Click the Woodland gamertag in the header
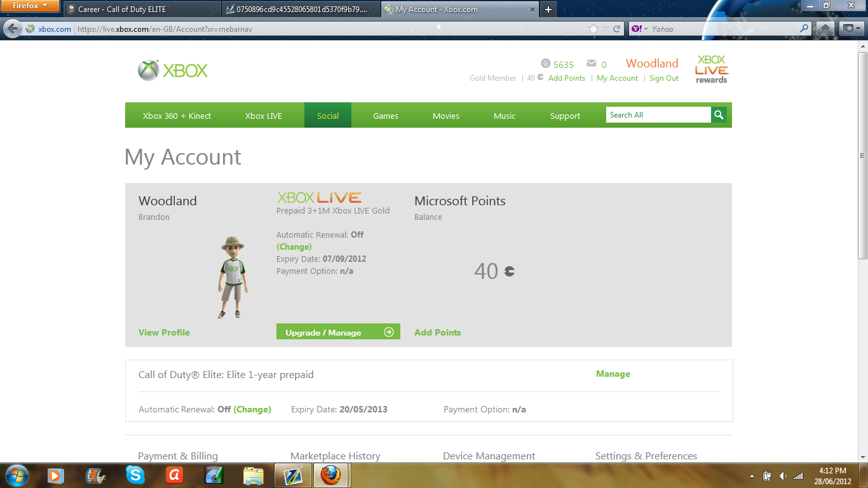This screenshot has width=868, height=488. coord(652,64)
